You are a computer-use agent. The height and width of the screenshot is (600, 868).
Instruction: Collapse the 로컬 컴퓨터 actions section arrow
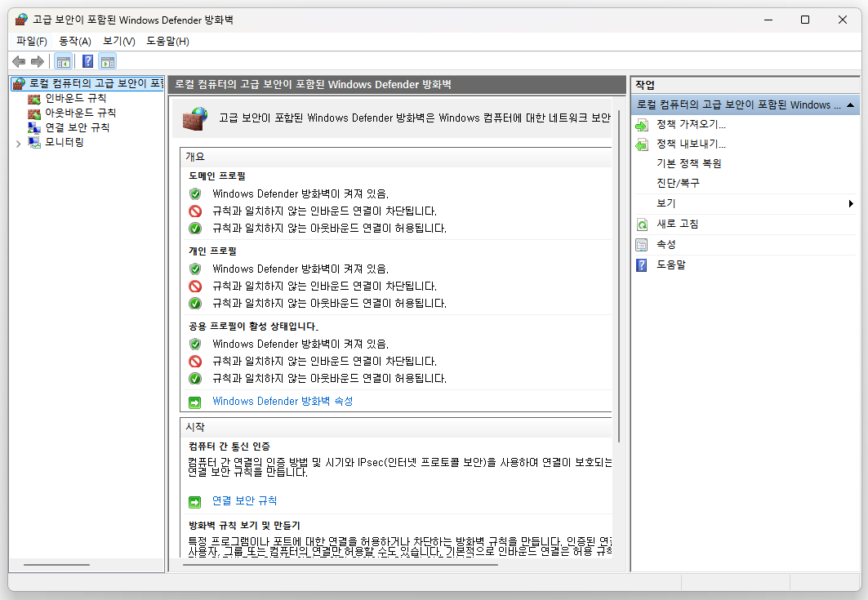click(x=850, y=105)
